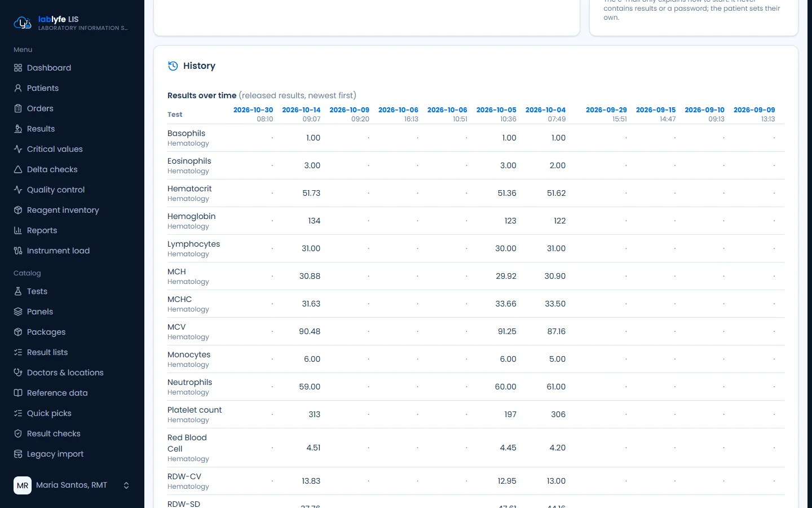Click the MCV value 87.16

point(557,331)
